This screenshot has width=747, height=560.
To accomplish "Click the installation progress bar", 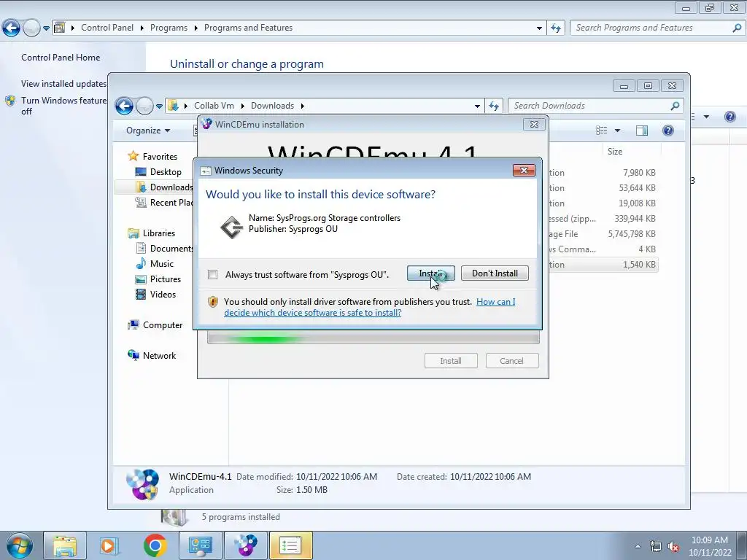I will [x=373, y=338].
